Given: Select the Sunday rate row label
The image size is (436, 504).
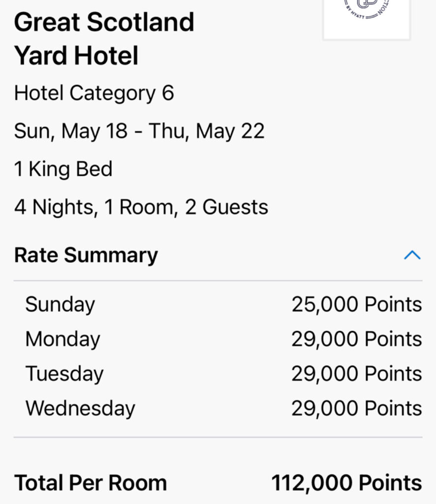Looking at the screenshot, I should 60,304.
